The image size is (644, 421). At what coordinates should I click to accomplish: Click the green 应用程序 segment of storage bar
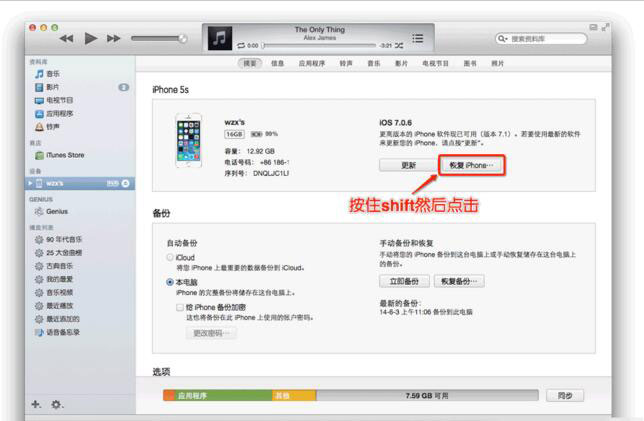pos(223,396)
